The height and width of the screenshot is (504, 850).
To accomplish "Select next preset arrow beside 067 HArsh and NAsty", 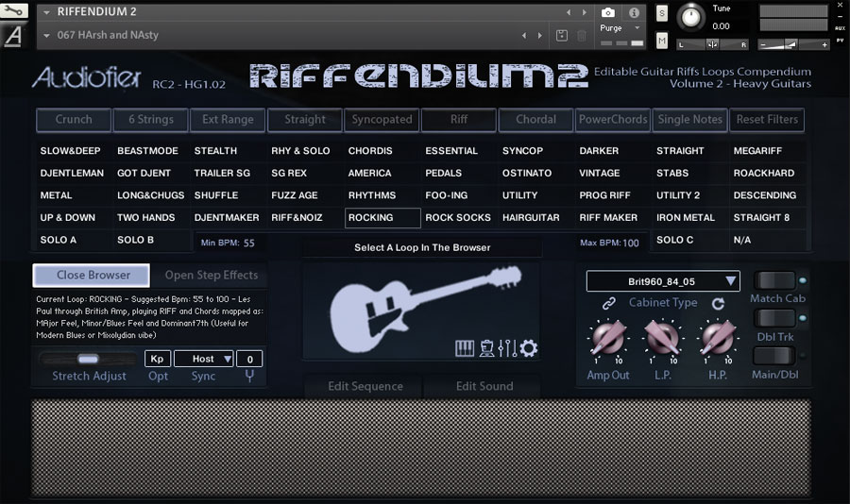I will [x=540, y=35].
